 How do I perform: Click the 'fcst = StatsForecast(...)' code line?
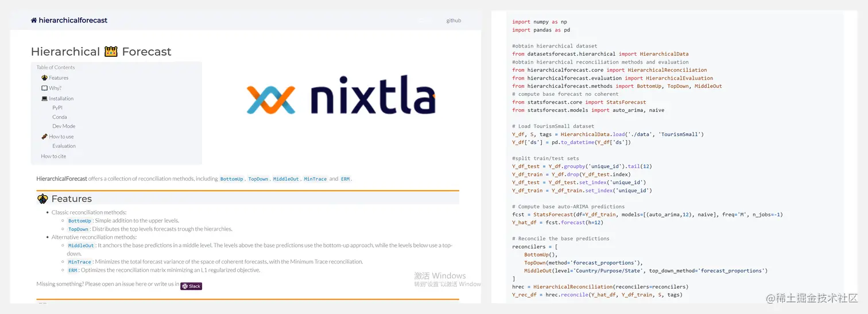pos(648,215)
